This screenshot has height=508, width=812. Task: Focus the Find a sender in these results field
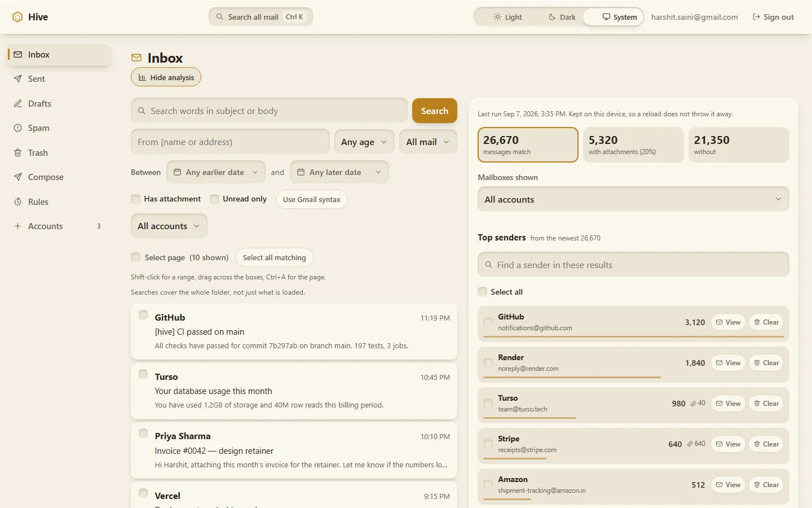633,265
